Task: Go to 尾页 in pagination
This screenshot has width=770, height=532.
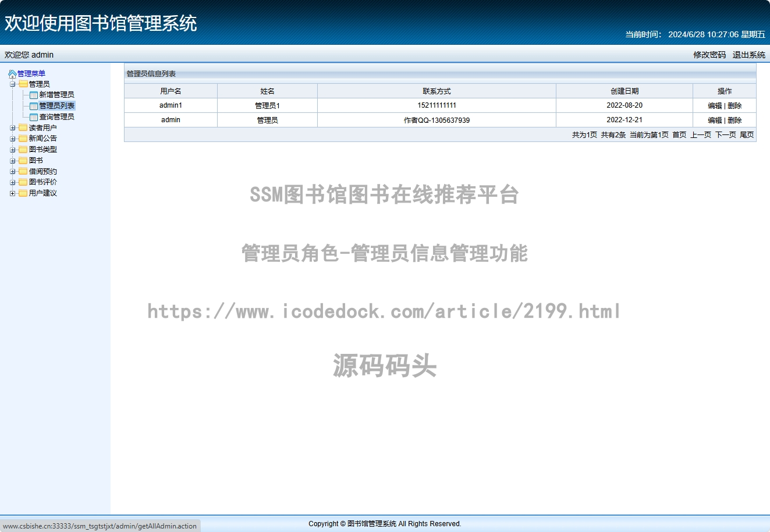Action: point(747,135)
